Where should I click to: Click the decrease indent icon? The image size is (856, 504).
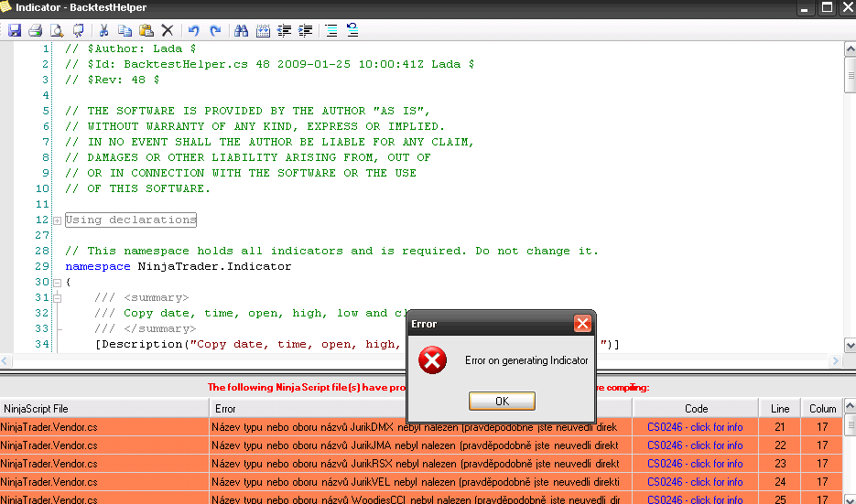click(284, 30)
